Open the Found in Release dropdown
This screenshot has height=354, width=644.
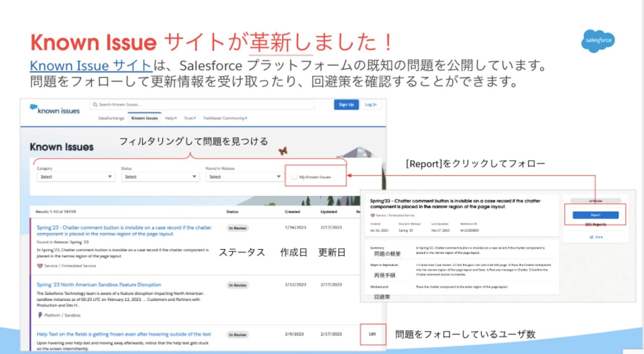tap(244, 177)
